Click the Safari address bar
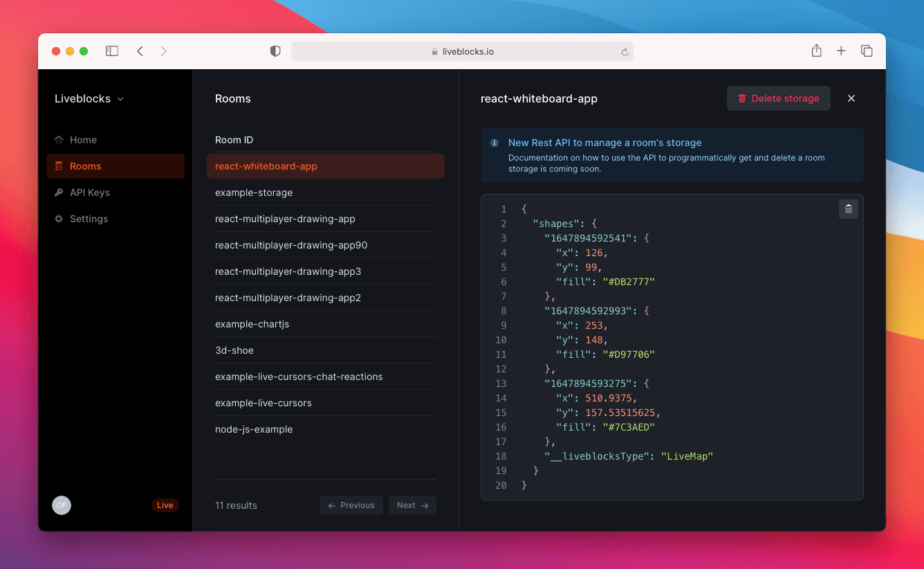924x569 pixels. [x=462, y=51]
